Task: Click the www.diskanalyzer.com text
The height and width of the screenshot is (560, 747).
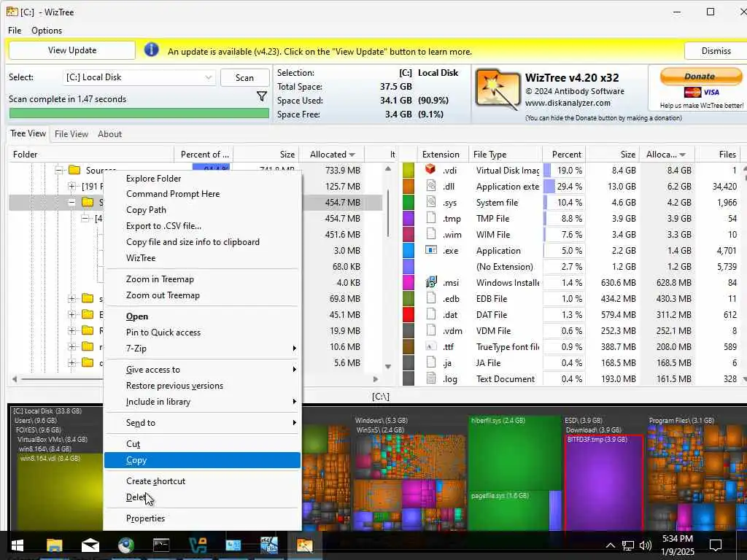Action: (x=568, y=103)
